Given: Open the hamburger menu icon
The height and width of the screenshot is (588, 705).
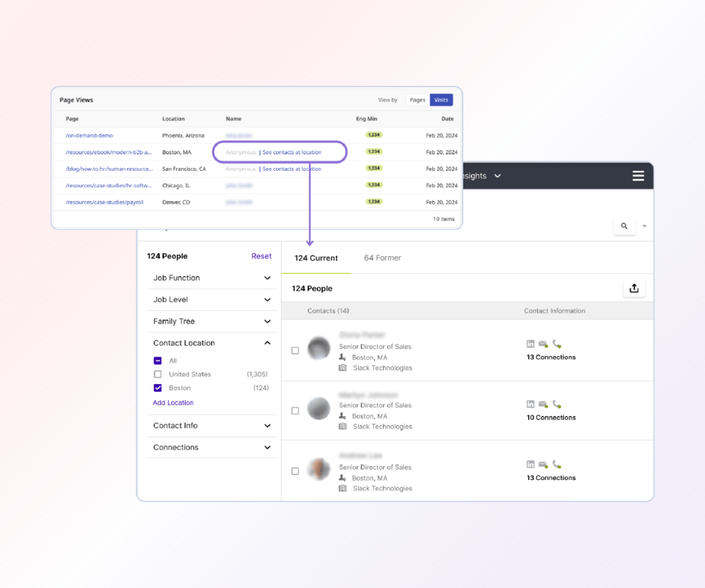Looking at the screenshot, I should coord(638,176).
